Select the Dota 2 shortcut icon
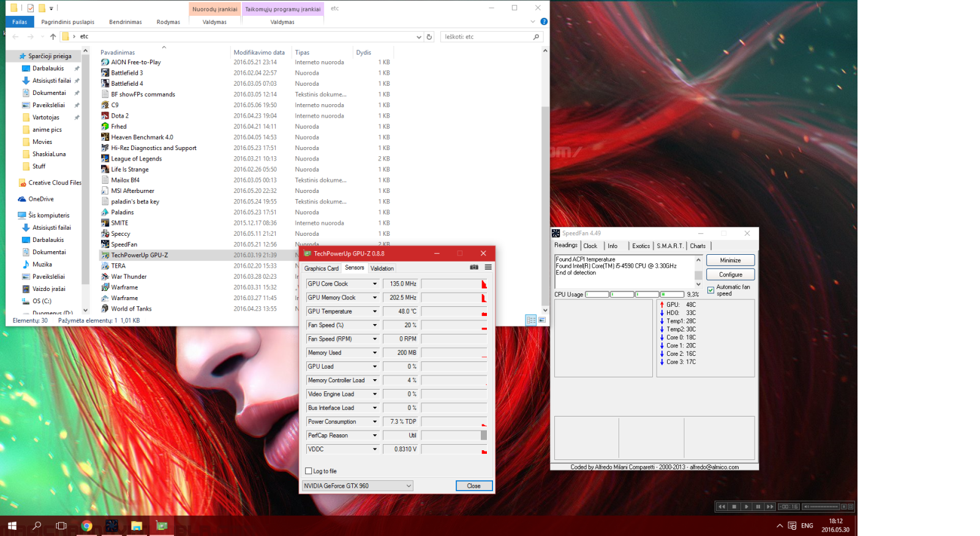The width and height of the screenshot is (980, 536). 105,116
